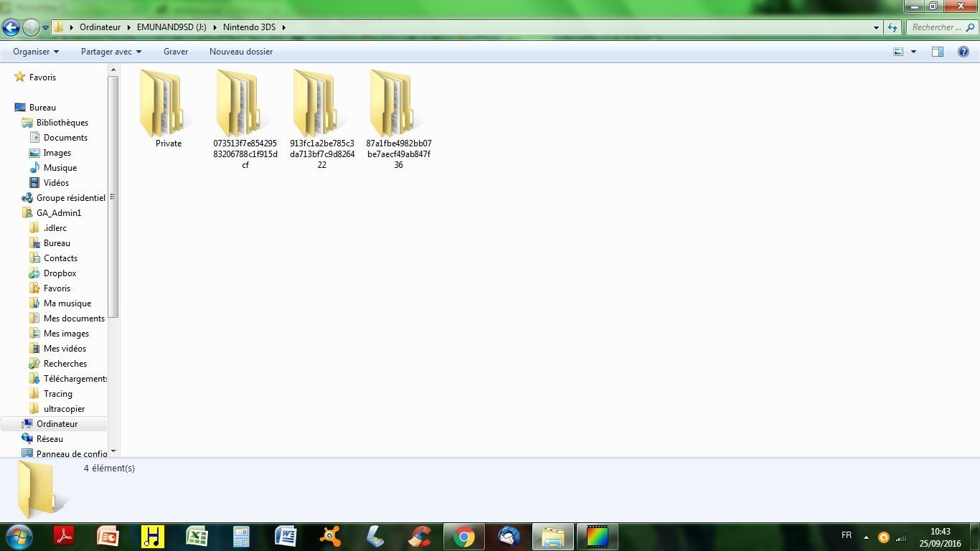Expand the view options dropdown arrow
This screenshot has width=980, height=551.
click(913, 52)
